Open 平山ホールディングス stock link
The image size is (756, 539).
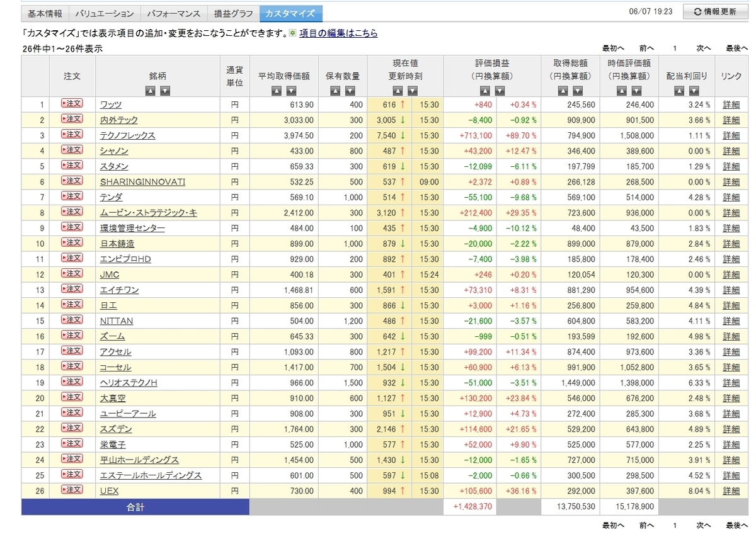coord(139,460)
